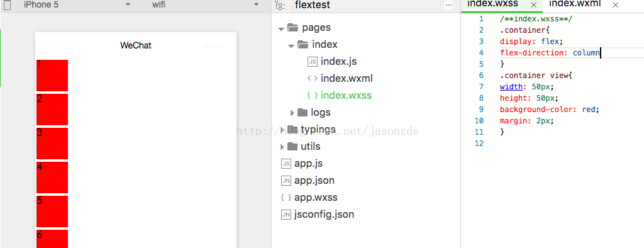Screen dimensions: 644x248
Task: Collapse the pages folder
Action: 281,29
